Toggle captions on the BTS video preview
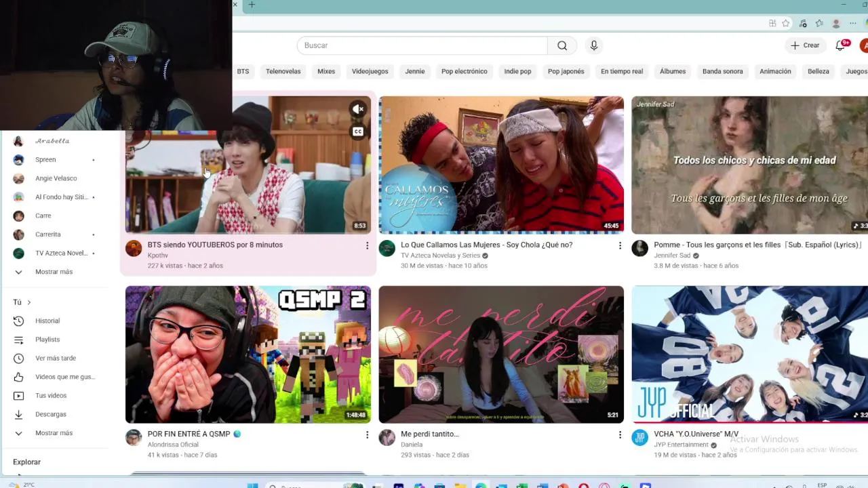 click(358, 131)
